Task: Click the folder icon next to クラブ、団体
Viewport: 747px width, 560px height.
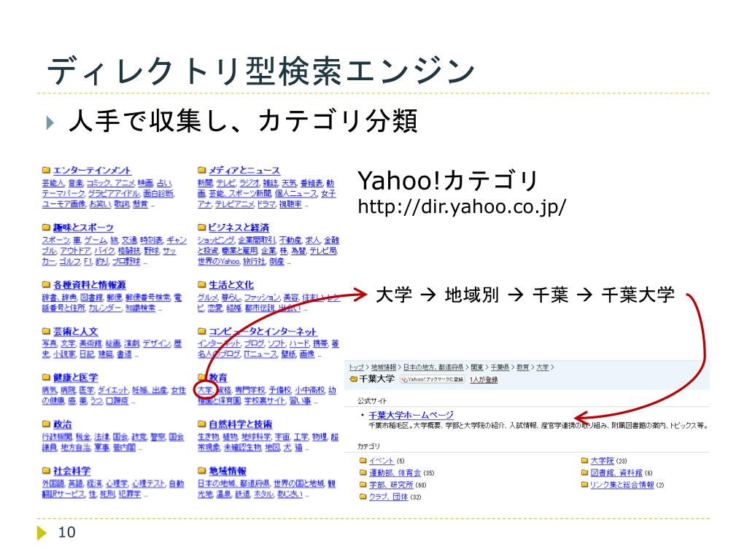Action: click(x=363, y=497)
